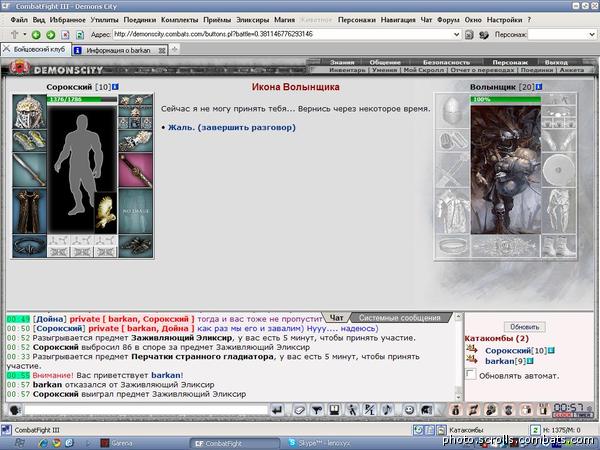The image size is (600, 450).
Task: Open info icon next to Волынщик [20]
Action: [539, 87]
